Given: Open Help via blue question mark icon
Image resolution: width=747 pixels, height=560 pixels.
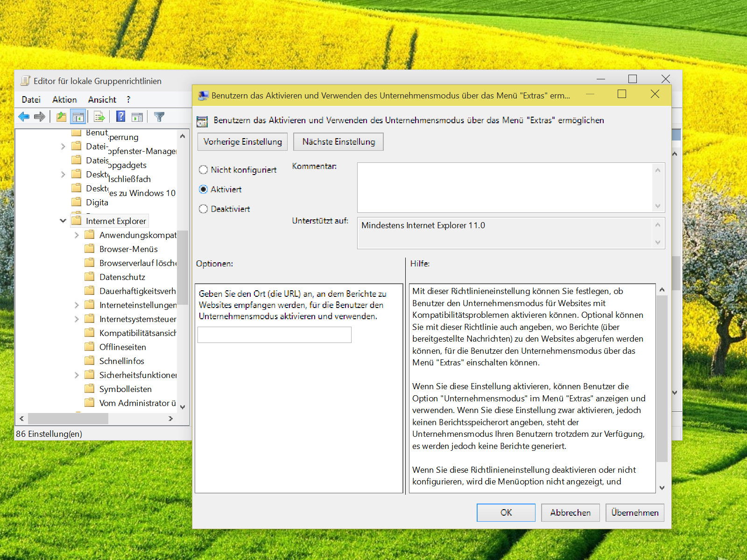Looking at the screenshot, I should coord(120,116).
